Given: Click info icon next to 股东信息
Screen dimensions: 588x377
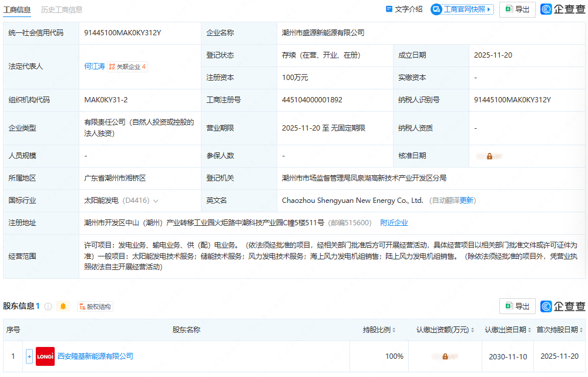Looking at the screenshot, I should tap(48, 306).
